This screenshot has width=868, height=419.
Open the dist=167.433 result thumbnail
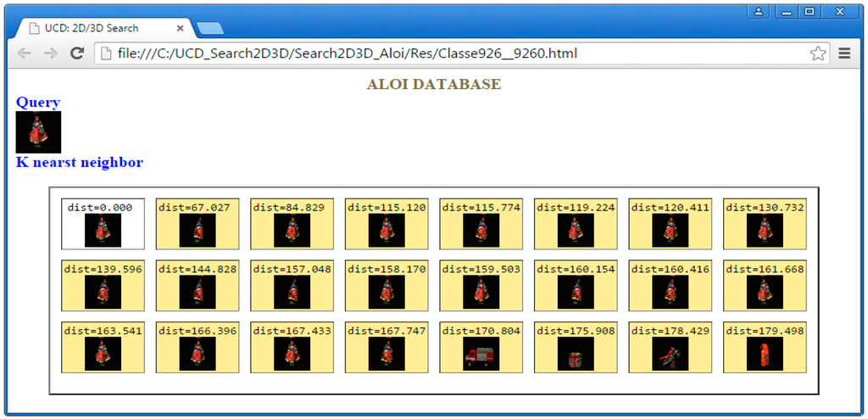[x=292, y=354]
